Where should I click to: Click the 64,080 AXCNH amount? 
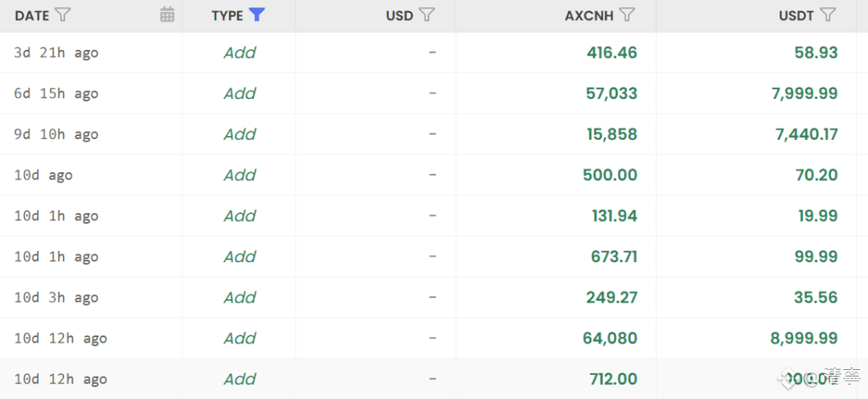[x=610, y=338]
